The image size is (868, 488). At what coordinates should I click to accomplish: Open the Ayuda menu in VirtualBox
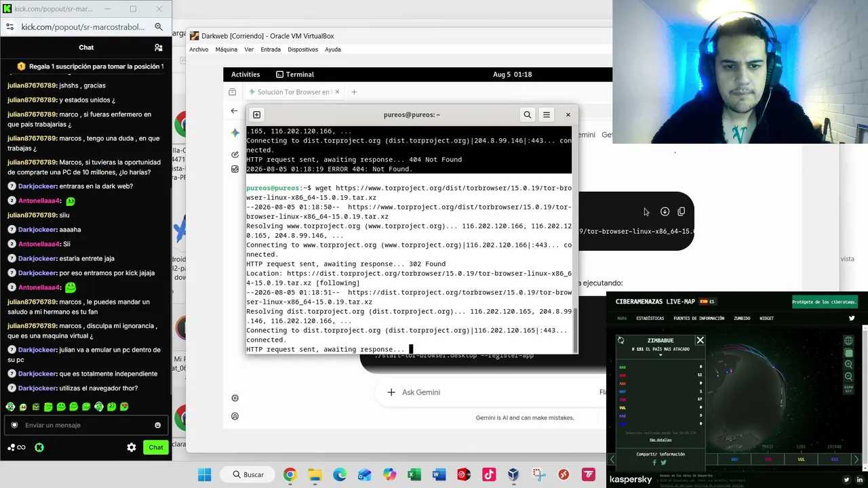[x=332, y=49]
